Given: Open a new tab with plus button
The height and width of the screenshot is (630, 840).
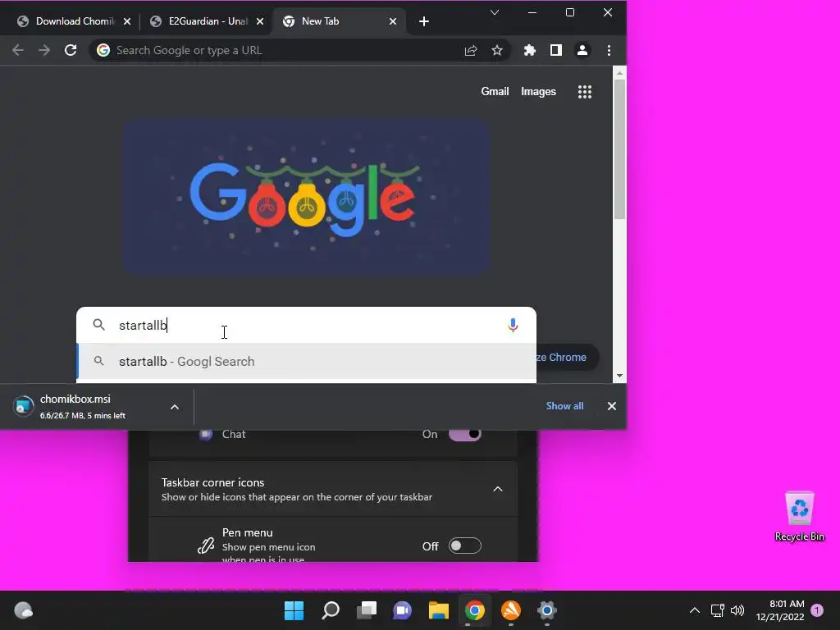Looking at the screenshot, I should tap(424, 21).
